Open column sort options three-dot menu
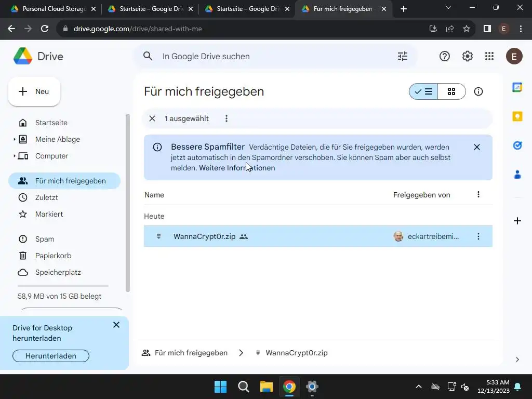Viewport: 532px width, 399px height. tap(478, 194)
